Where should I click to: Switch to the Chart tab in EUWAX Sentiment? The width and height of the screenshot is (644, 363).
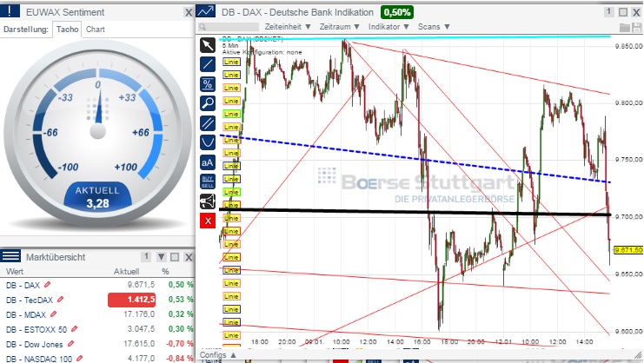(96, 30)
